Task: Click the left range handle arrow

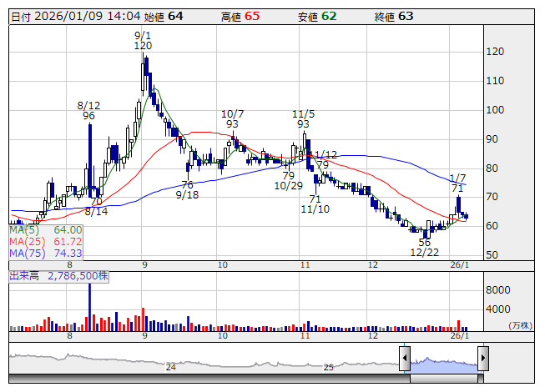Action: (404, 360)
